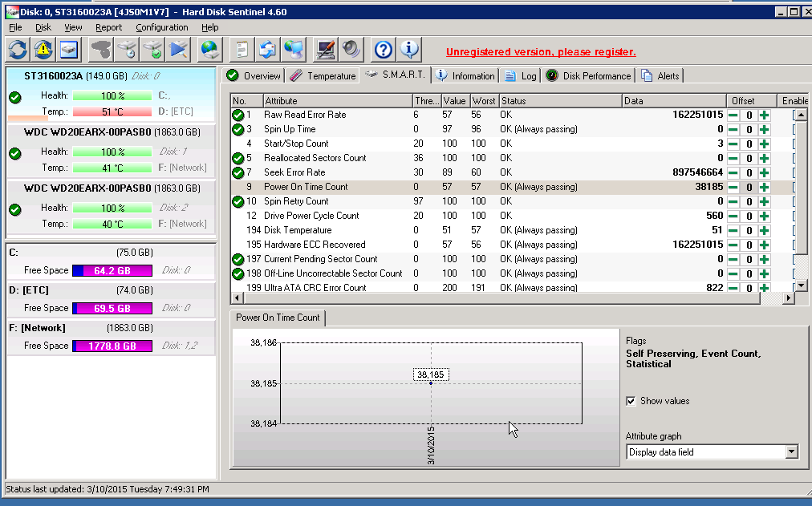Click the offset field of Spin Up Time
Viewport: 812px width, 506px height.
point(749,129)
